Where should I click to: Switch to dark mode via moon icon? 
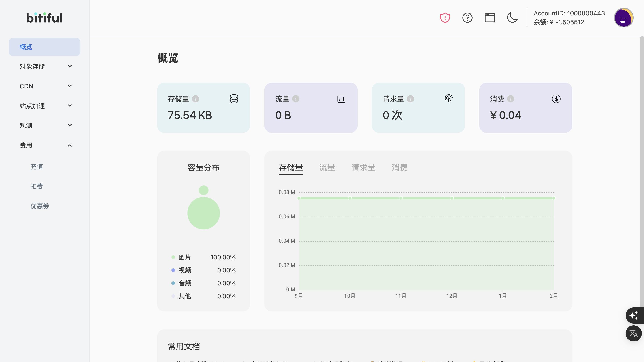(x=512, y=17)
